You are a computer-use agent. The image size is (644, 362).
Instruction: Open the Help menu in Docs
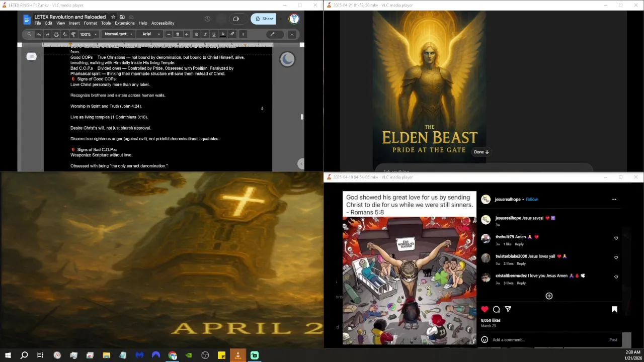(143, 23)
